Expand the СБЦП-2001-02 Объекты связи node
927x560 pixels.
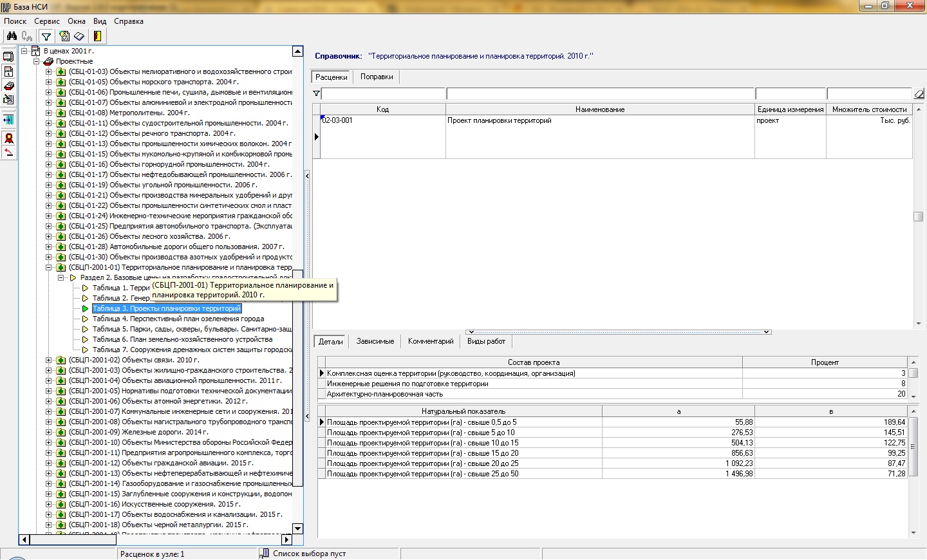tap(49, 360)
